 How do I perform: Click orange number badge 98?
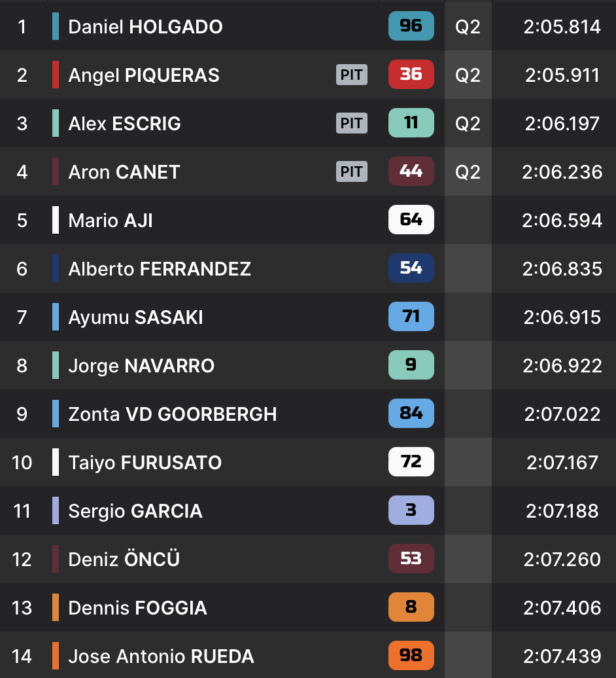pyautogui.click(x=411, y=656)
